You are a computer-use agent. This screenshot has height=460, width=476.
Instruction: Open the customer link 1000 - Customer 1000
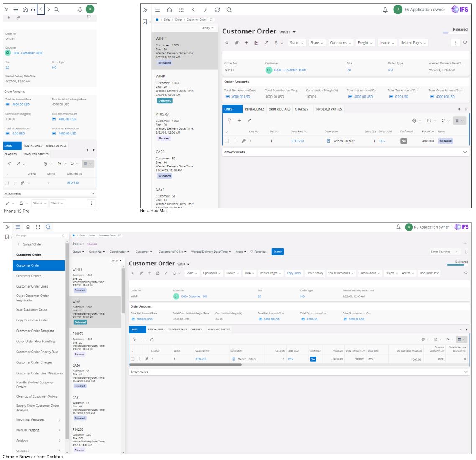click(289, 70)
